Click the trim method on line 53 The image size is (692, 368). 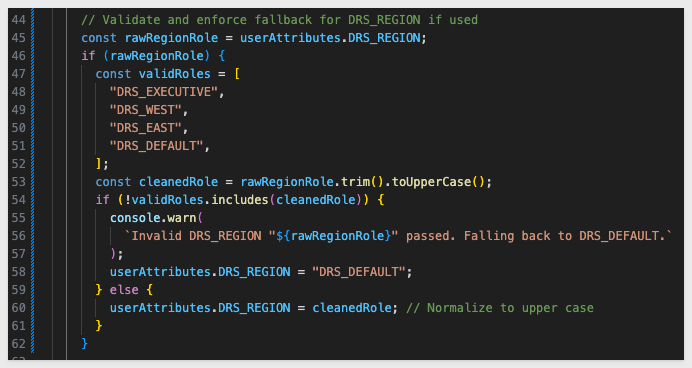(355, 182)
